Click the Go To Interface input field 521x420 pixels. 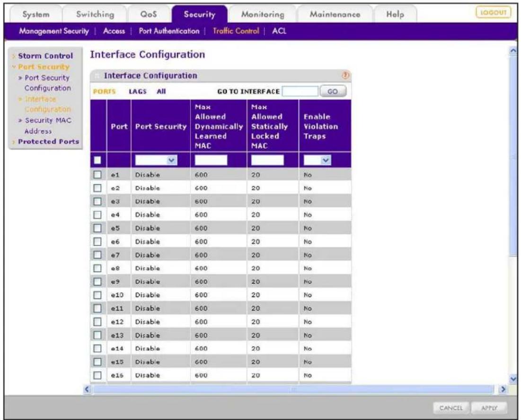click(300, 91)
